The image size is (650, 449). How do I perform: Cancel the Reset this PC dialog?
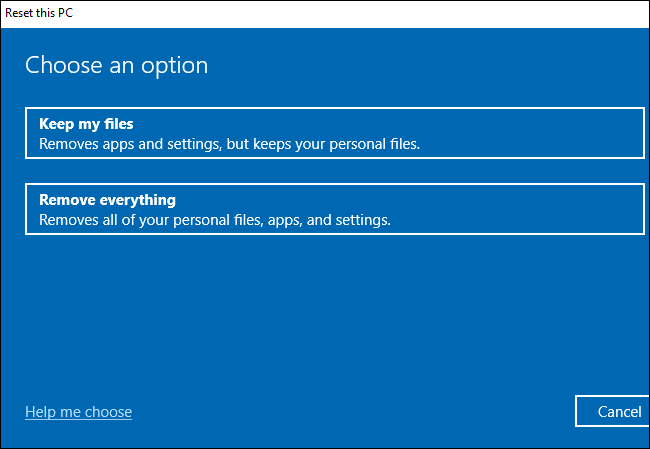pos(613,411)
